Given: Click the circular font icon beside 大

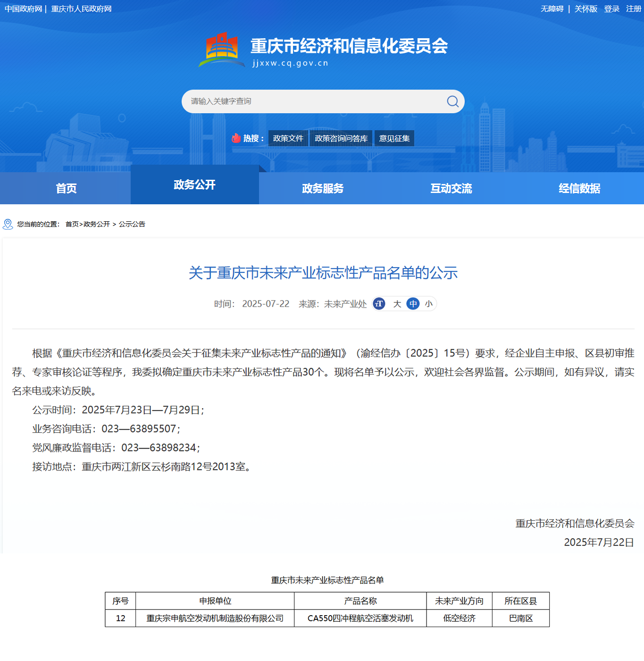Looking at the screenshot, I should click(379, 304).
